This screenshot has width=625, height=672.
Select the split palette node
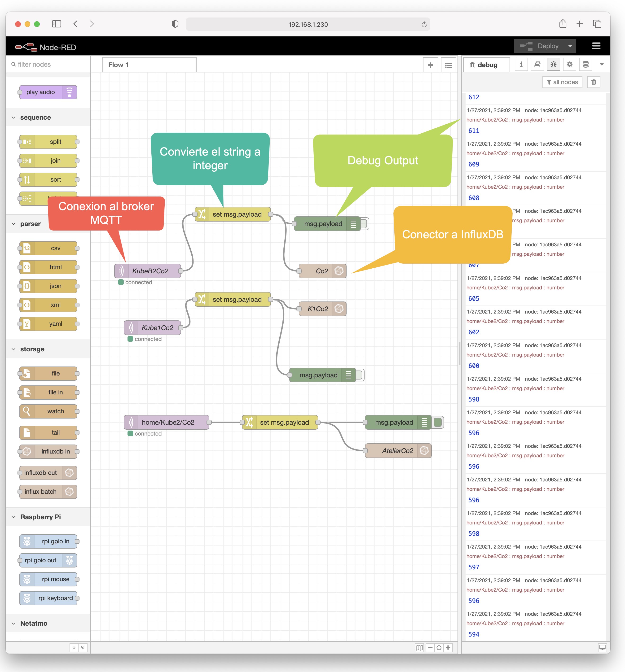pos(48,142)
